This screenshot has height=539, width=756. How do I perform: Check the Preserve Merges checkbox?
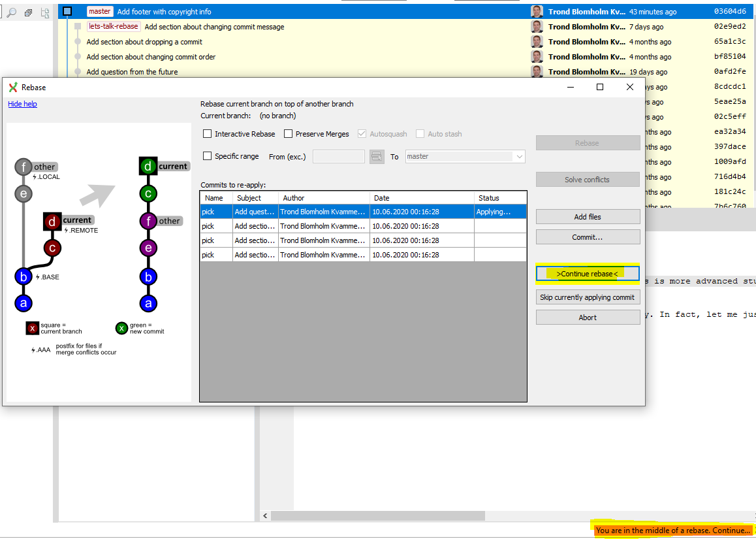288,133
